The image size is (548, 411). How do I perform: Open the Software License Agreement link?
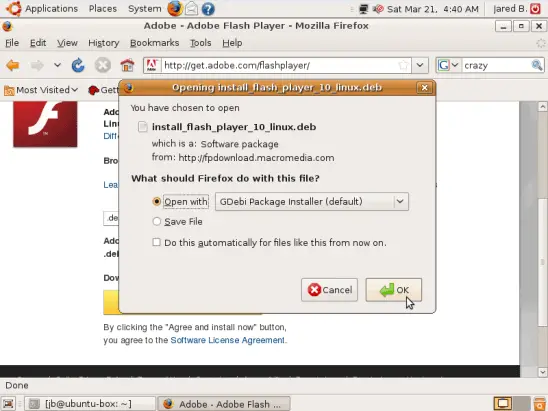click(228, 340)
